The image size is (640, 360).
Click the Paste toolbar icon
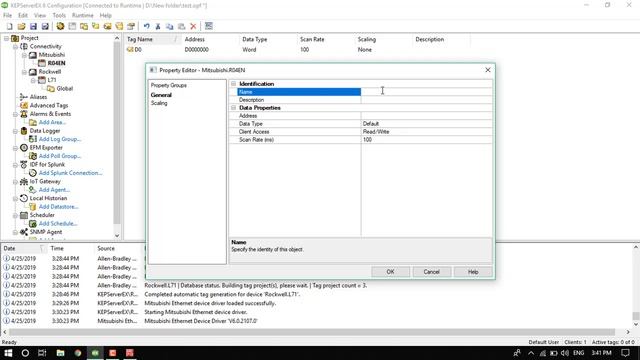[182, 26]
